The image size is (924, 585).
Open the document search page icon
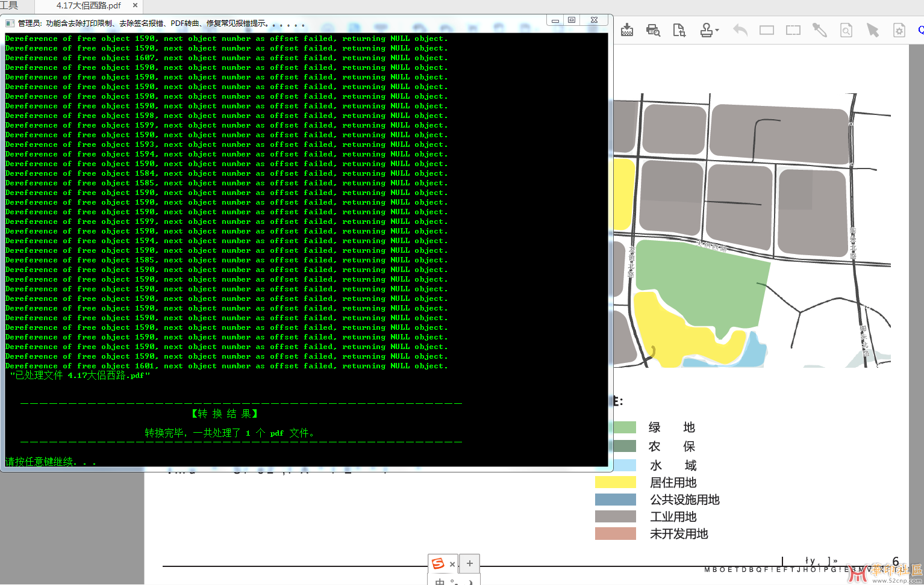(846, 30)
